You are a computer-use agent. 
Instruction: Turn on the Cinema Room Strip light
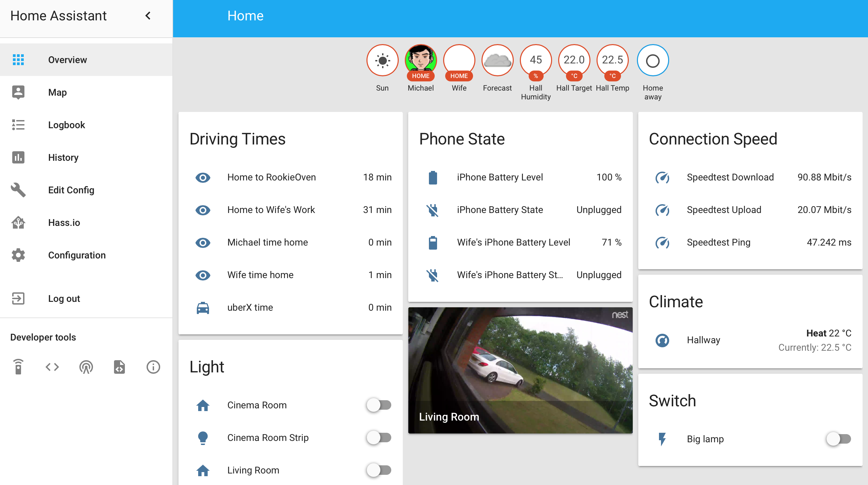(379, 438)
